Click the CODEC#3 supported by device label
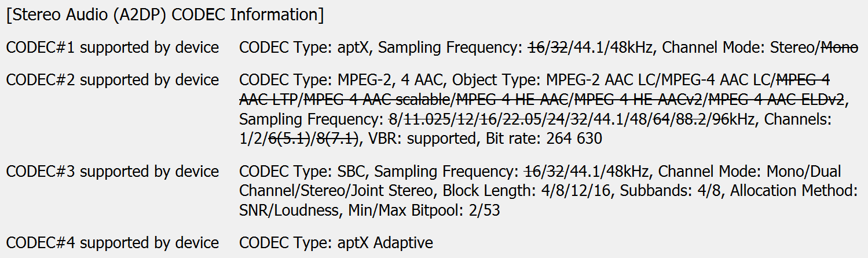The width and height of the screenshot is (868, 258). [x=112, y=172]
